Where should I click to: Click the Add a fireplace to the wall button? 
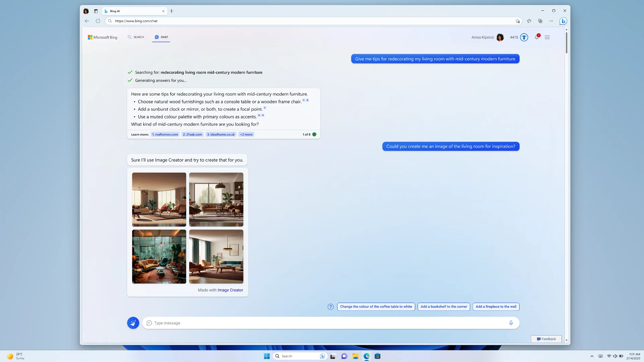pyautogui.click(x=495, y=306)
